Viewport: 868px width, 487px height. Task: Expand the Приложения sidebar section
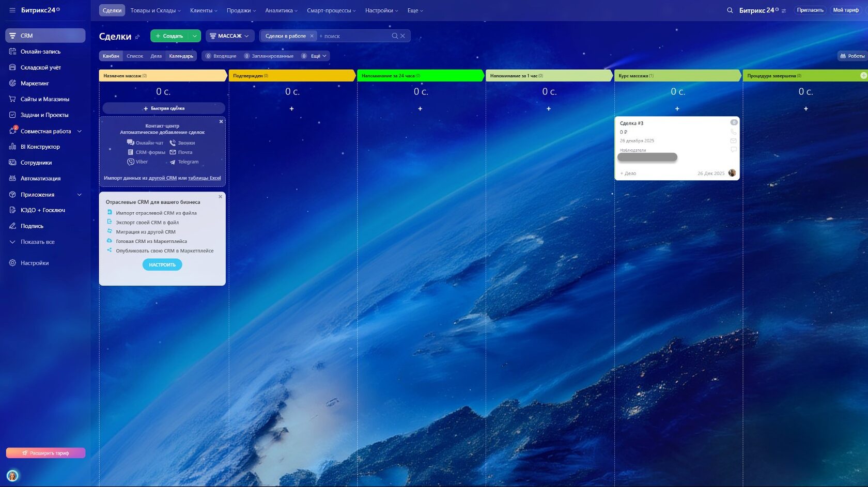point(80,195)
